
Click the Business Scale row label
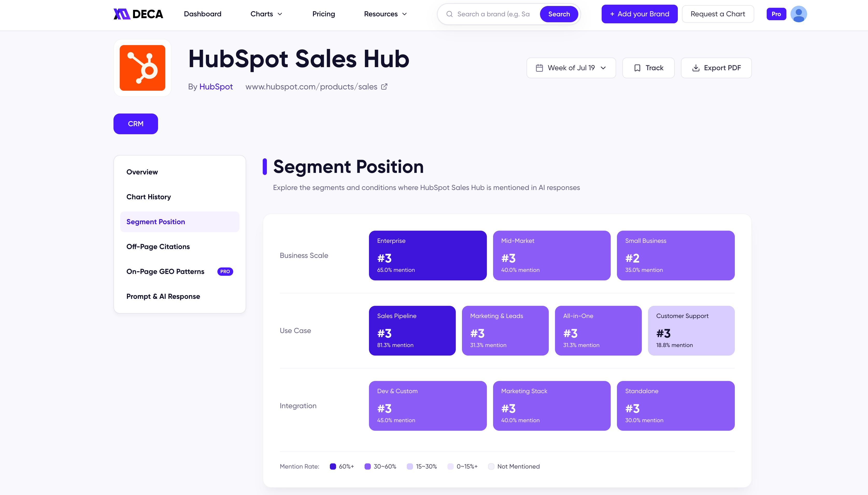[304, 256]
